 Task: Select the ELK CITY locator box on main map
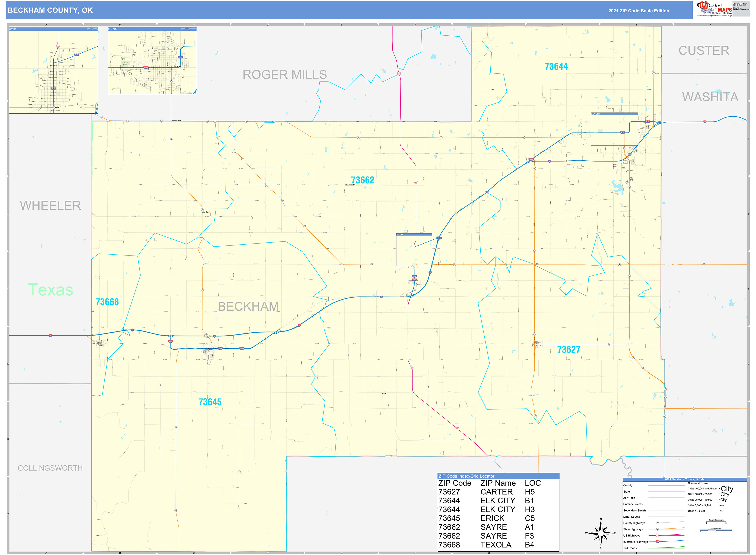pyautogui.click(x=614, y=129)
